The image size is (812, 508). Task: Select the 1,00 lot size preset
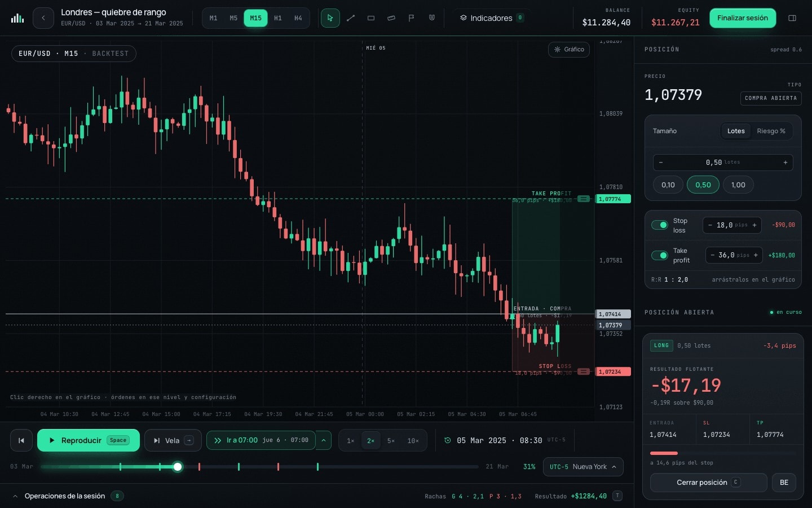pyautogui.click(x=738, y=185)
